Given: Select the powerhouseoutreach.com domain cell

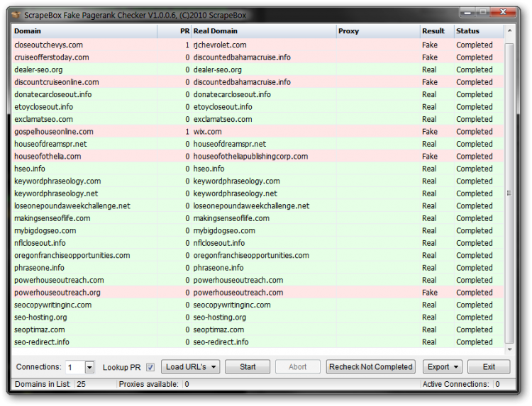Looking at the screenshot, I should click(x=84, y=280).
